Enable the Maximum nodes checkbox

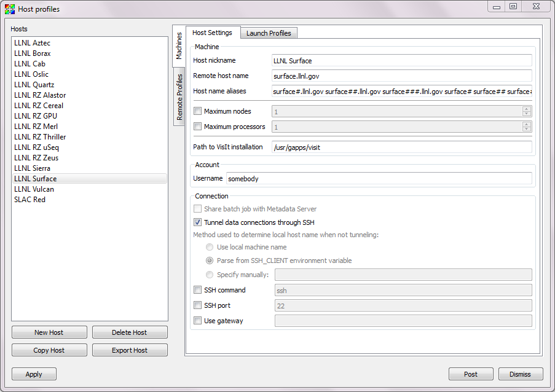197,111
